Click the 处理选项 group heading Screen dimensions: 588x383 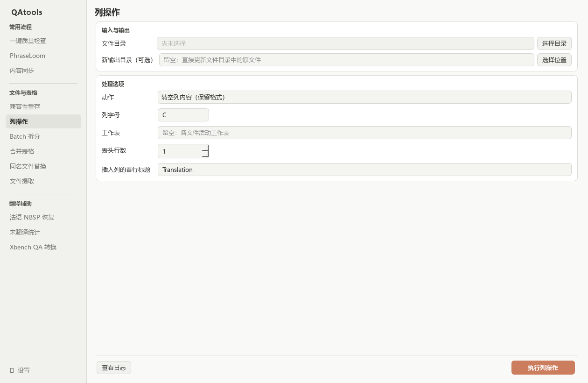coord(113,84)
